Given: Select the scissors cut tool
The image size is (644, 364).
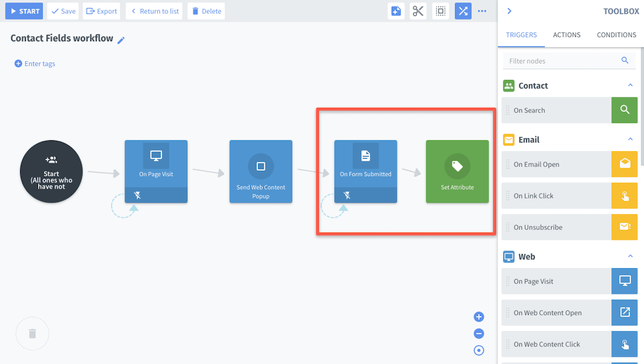Looking at the screenshot, I should 418,11.
